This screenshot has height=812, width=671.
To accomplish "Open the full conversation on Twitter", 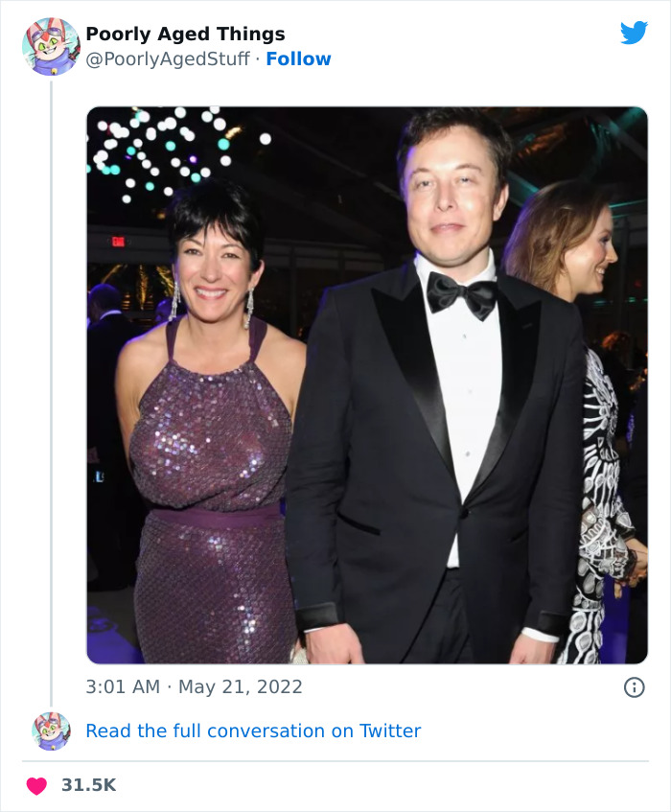I will [x=254, y=731].
